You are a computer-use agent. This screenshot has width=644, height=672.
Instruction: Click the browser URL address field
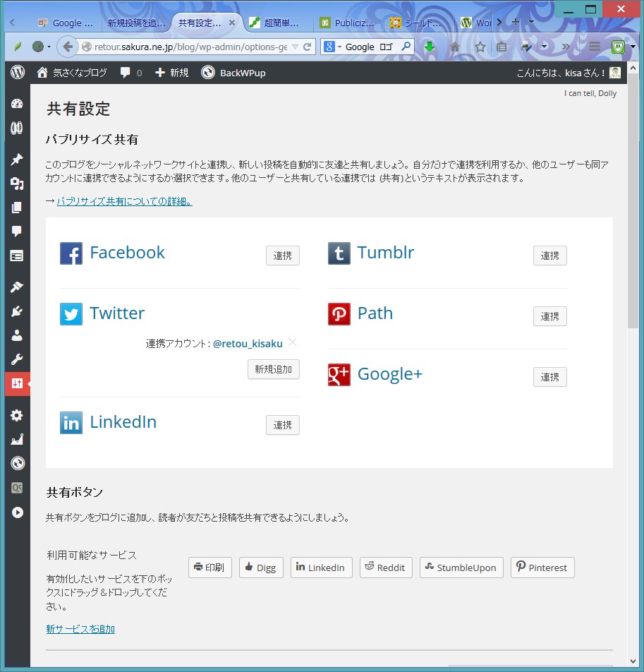(190, 47)
